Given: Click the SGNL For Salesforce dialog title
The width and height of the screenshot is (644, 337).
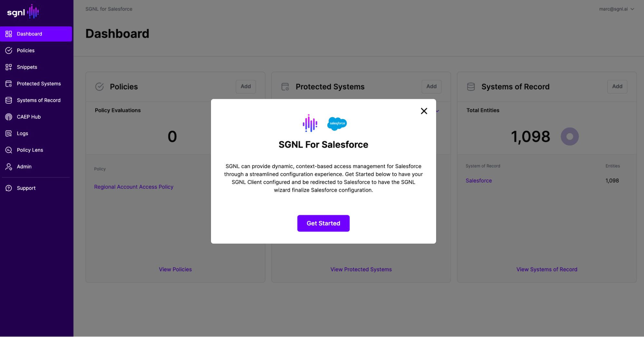Looking at the screenshot, I should tap(323, 144).
